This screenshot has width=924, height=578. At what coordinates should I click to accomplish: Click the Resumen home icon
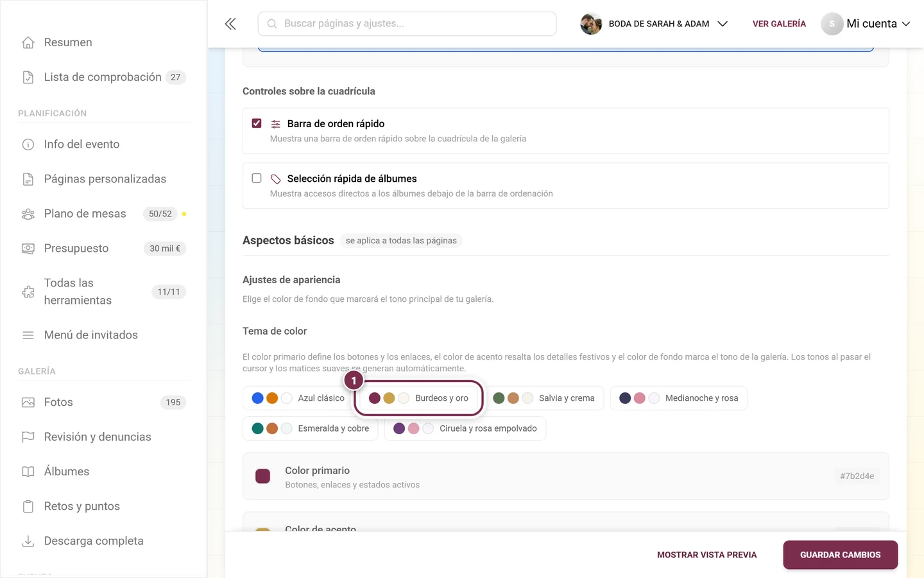pyautogui.click(x=28, y=42)
